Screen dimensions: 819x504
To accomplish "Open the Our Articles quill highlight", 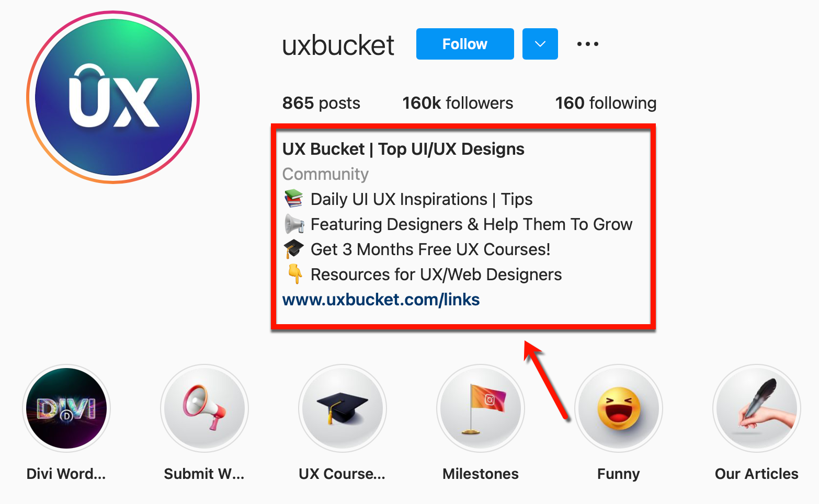I will pos(757,408).
